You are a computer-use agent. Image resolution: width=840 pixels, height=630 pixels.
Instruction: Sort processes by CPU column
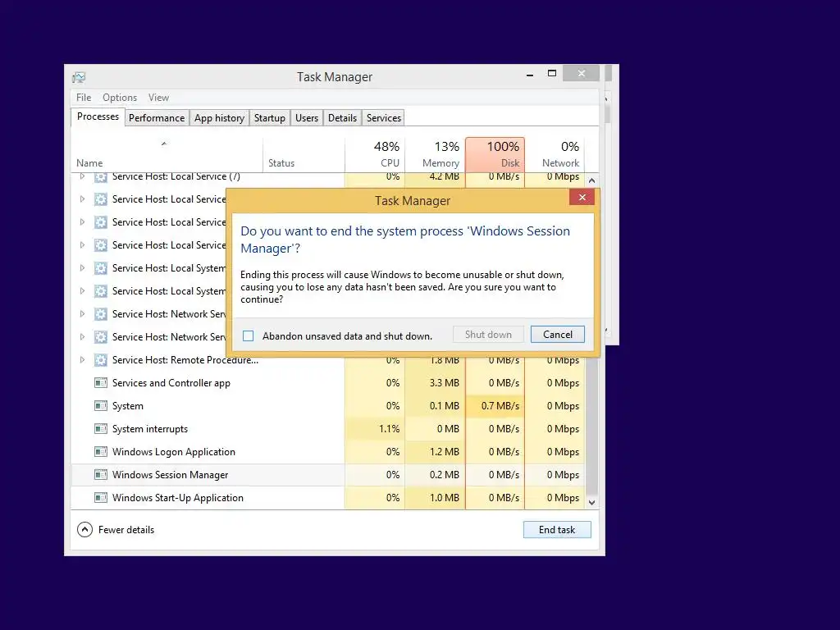[x=375, y=154]
